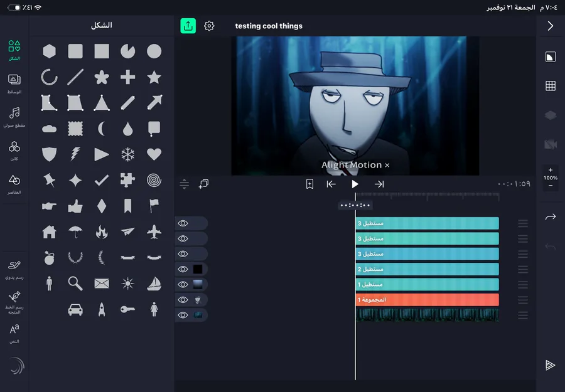Select the رسم يدوي freehand drawing tool
Viewport: 565px width, 392px height.
[x=14, y=270]
